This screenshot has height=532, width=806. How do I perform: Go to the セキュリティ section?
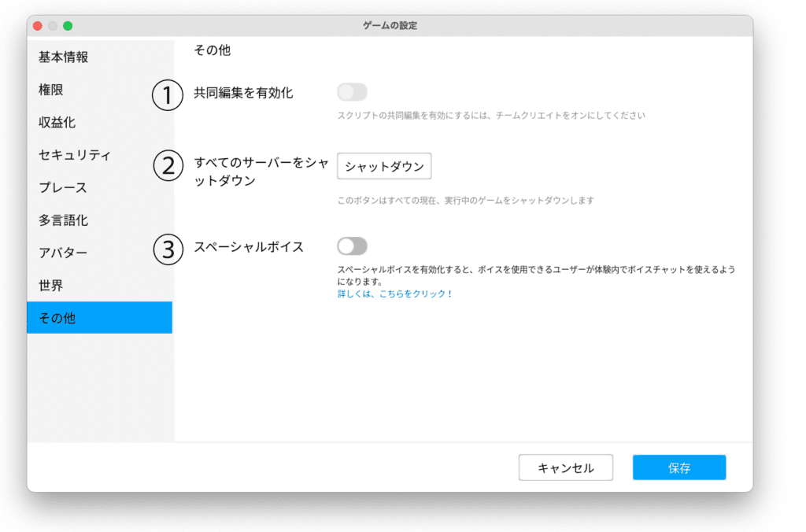(x=75, y=155)
